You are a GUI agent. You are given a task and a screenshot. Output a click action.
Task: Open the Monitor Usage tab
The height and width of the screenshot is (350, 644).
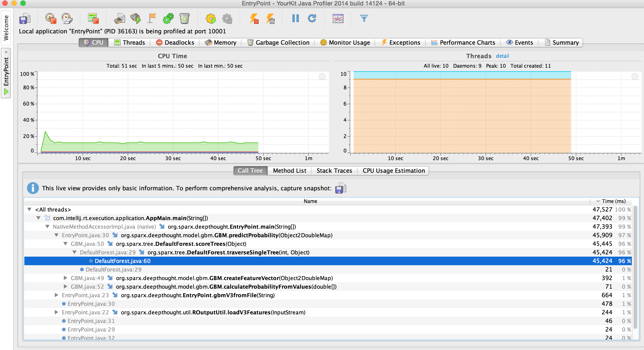345,42
